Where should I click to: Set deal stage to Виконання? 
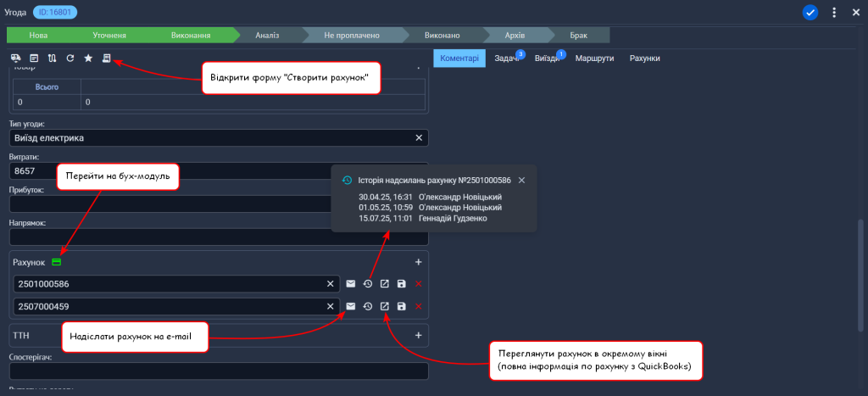191,36
